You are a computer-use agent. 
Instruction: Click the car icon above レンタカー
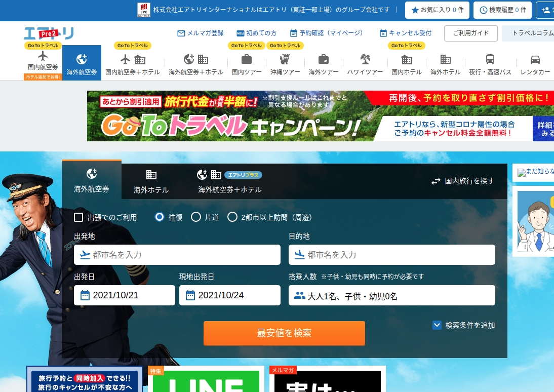[535, 59]
